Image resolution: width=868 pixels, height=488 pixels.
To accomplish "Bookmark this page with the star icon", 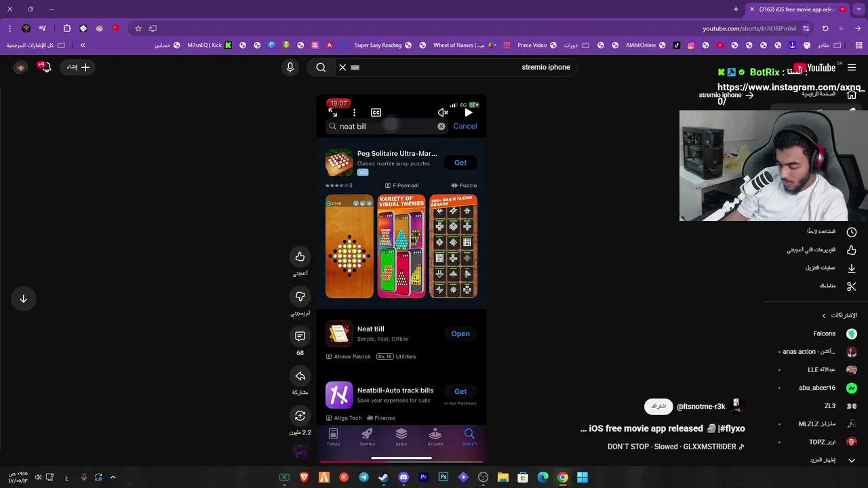I will click(x=138, y=28).
